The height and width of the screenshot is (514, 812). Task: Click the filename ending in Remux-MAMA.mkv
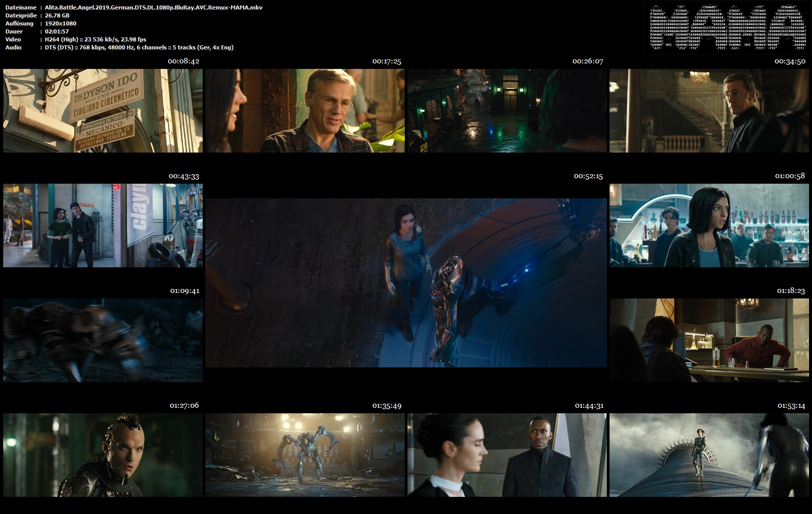(154, 7)
